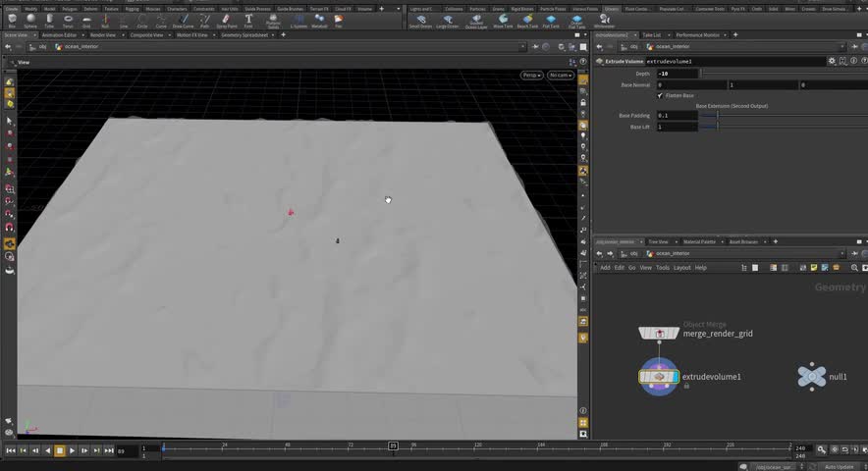Open the Add menu in the network editor
Image resolution: width=868 pixels, height=471 pixels.
click(605, 268)
